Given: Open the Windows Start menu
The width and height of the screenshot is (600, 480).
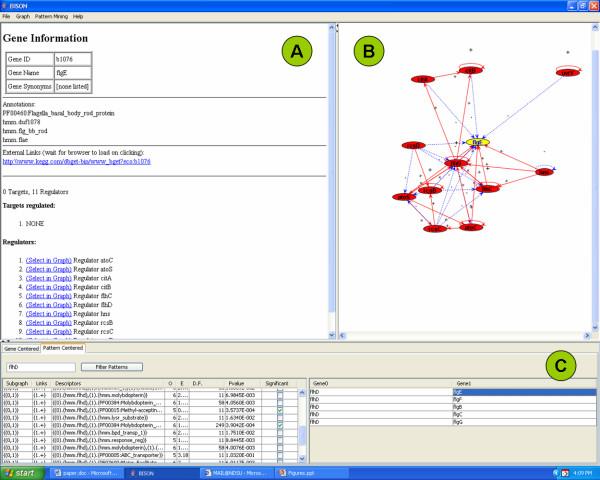Looking at the screenshot, I should (24, 471).
